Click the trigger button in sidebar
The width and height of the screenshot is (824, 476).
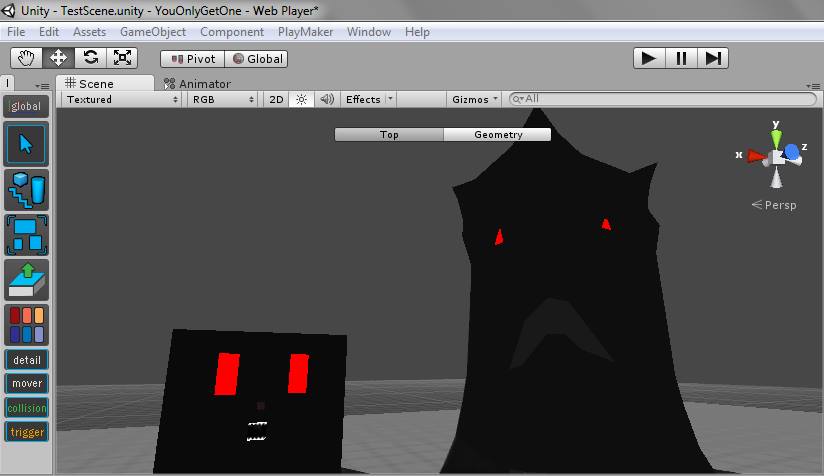(27, 432)
